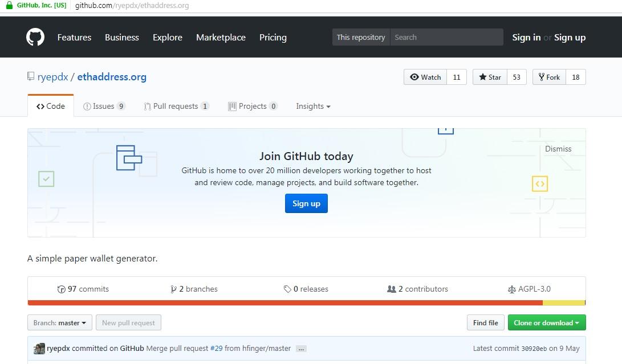622x364 pixels.
Task: Click the repository description text
Action: pyautogui.click(x=92, y=259)
